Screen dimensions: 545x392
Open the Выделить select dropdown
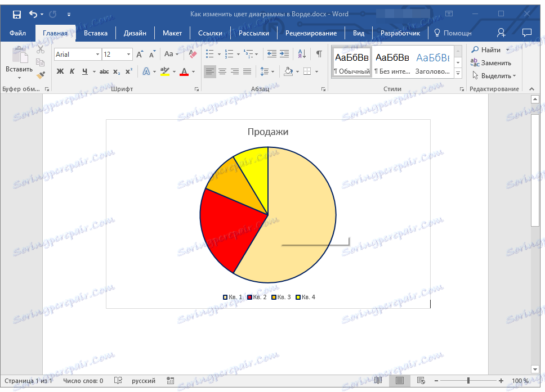[x=494, y=76]
